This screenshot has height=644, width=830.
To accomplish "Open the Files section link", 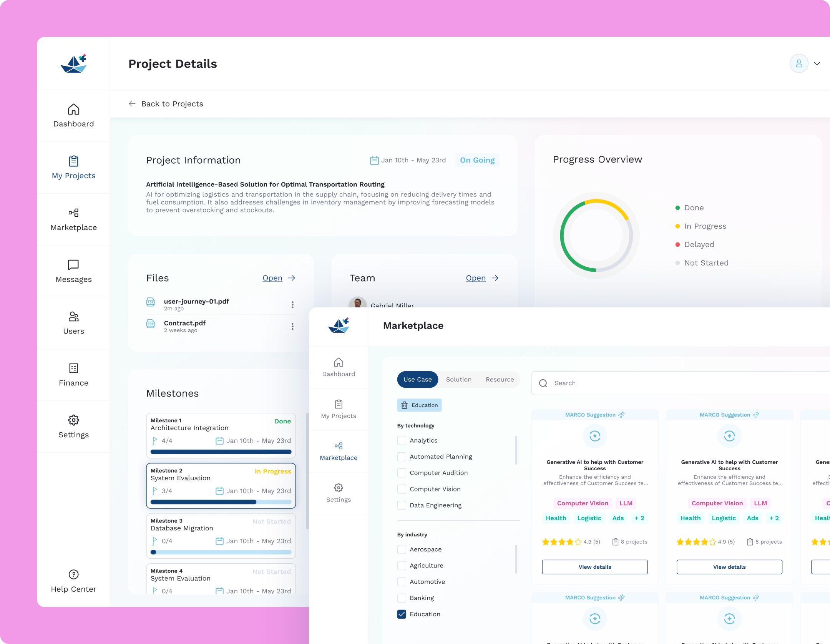I will pos(279,278).
